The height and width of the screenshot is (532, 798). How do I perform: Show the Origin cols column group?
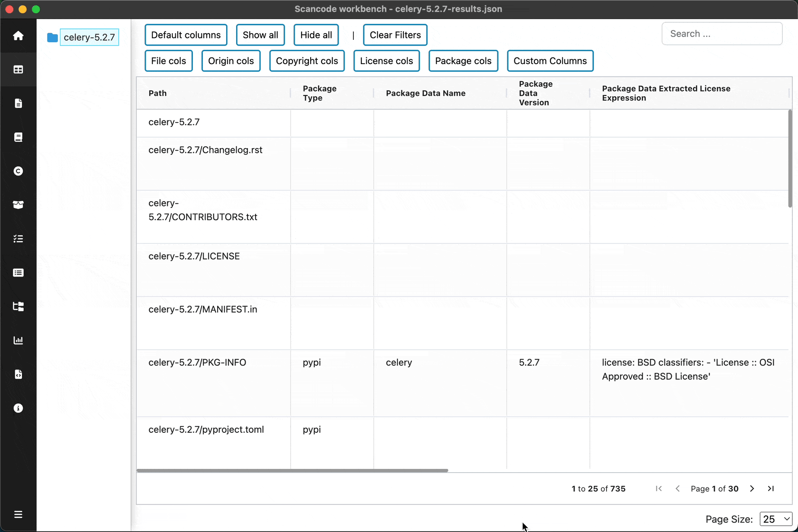[231, 61]
